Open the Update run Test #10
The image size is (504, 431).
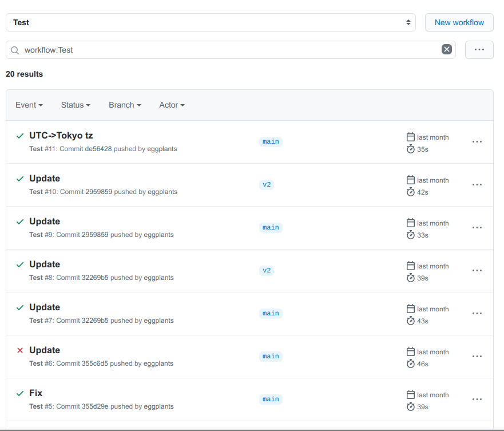(45, 179)
